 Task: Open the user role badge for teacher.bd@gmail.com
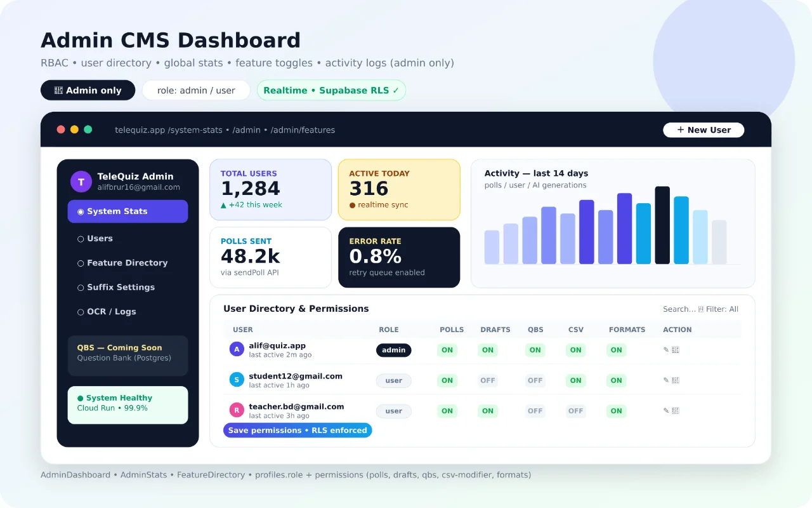click(394, 411)
